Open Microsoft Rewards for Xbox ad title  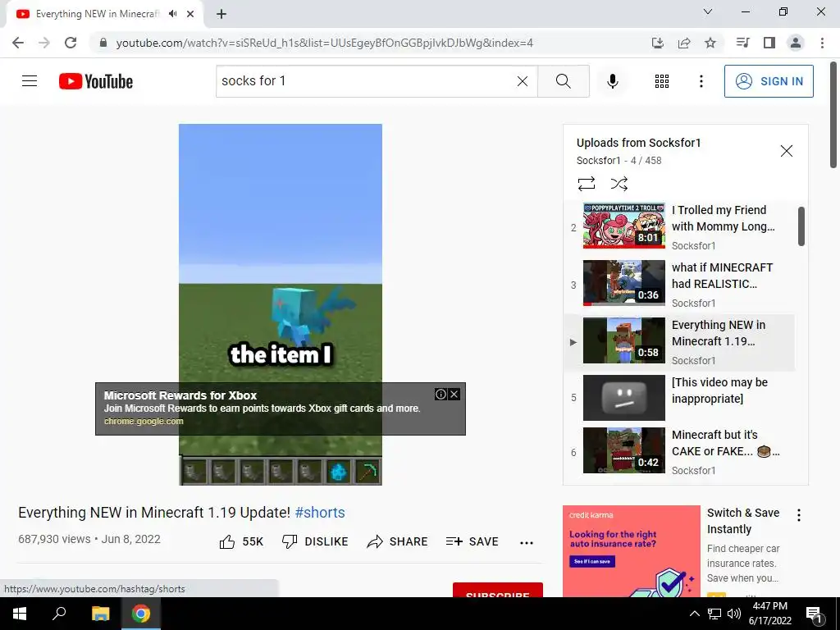(x=180, y=395)
